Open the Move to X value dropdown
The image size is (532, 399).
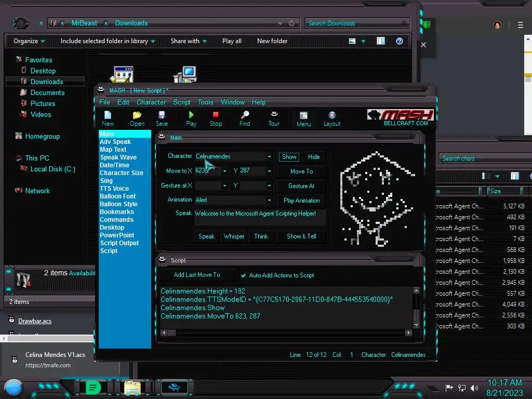224,171
